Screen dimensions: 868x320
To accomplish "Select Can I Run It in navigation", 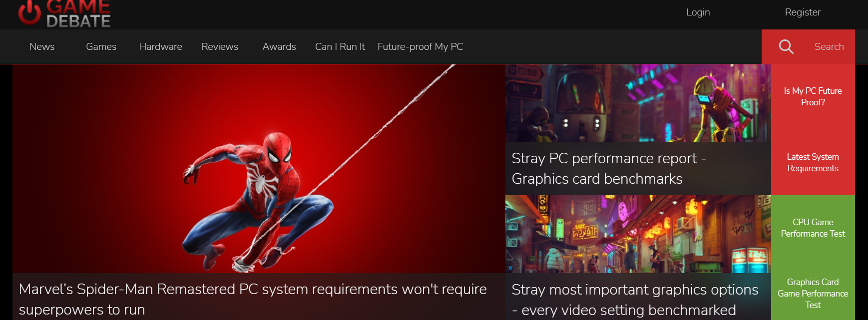I will (340, 46).
